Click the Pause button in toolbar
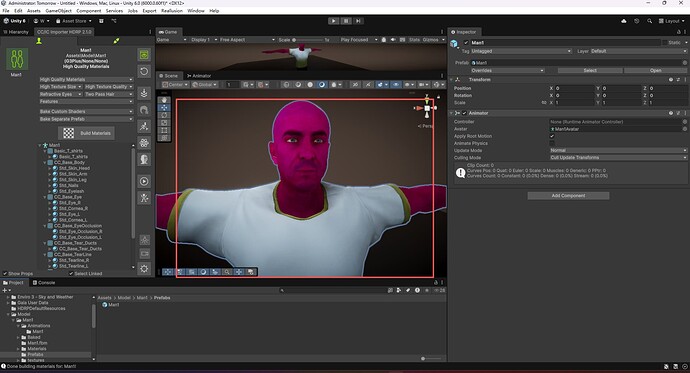The height and width of the screenshot is (373, 690). [x=346, y=21]
